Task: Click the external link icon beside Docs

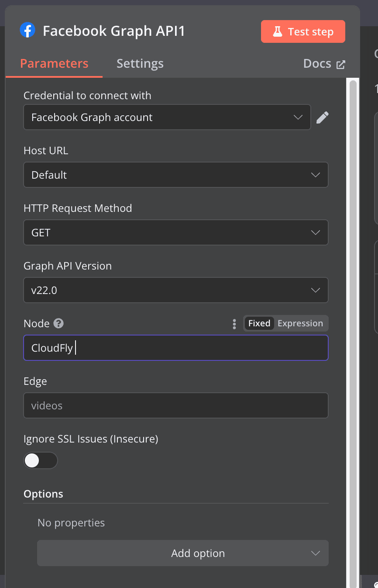Action: [341, 64]
